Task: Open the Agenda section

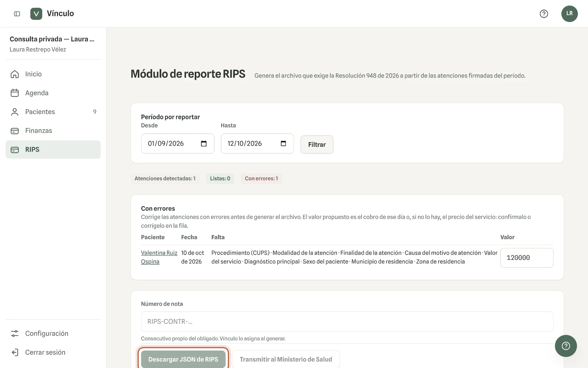Action: coord(53,93)
